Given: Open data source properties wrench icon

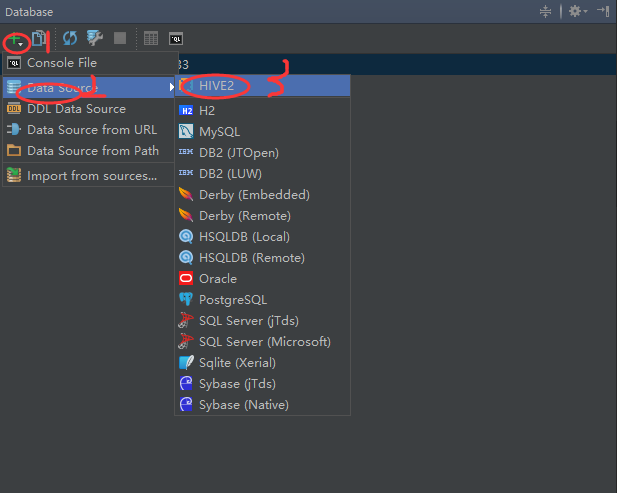Looking at the screenshot, I should pos(95,38).
